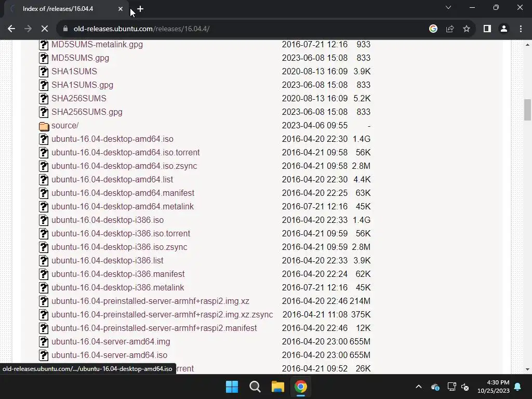This screenshot has height=399, width=532.
Task: Close the Index of /releases/16.04.4 tab
Action: 121,9
